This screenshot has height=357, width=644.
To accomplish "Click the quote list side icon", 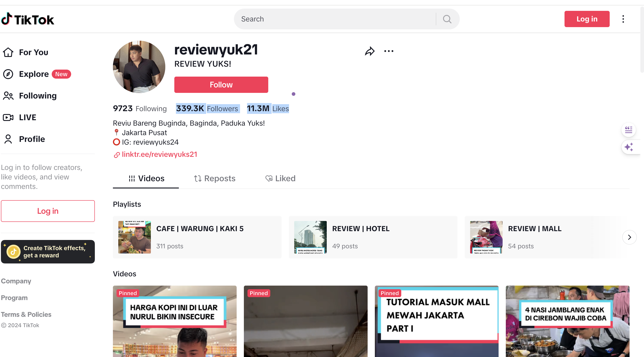I will click(628, 130).
